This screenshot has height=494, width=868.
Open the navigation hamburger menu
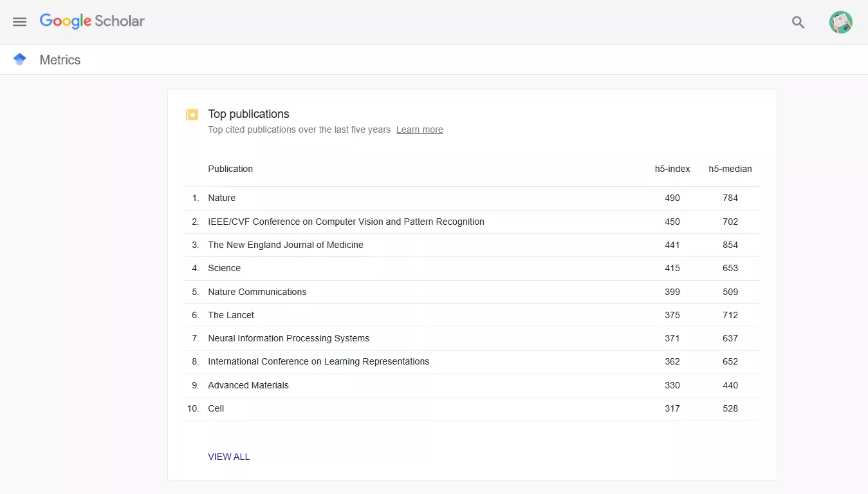click(x=19, y=21)
